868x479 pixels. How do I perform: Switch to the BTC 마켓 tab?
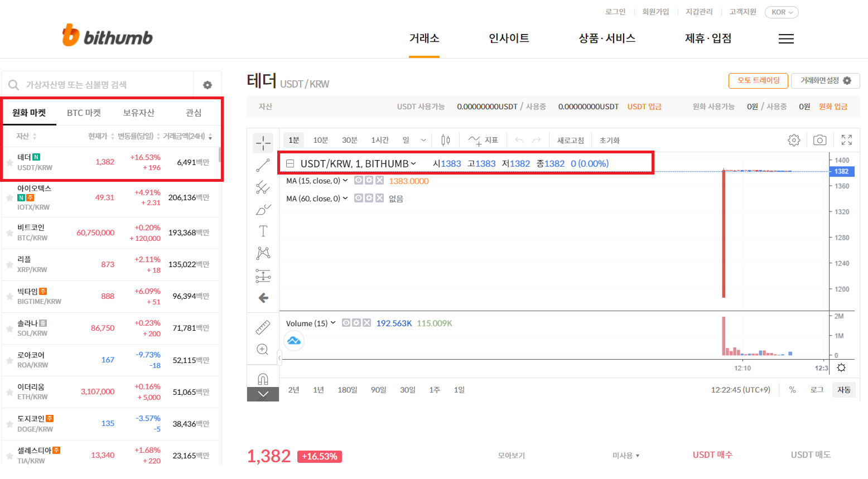coord(84,113)
